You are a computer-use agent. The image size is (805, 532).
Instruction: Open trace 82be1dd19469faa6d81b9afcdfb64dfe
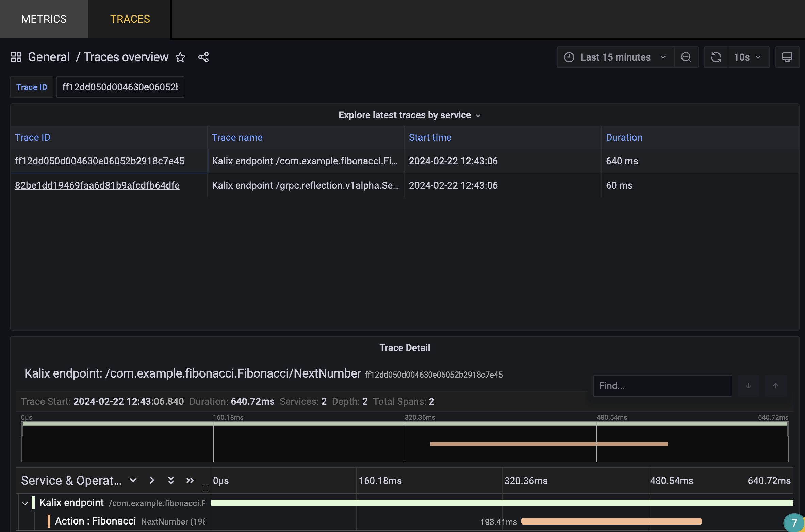click(97, 185)
